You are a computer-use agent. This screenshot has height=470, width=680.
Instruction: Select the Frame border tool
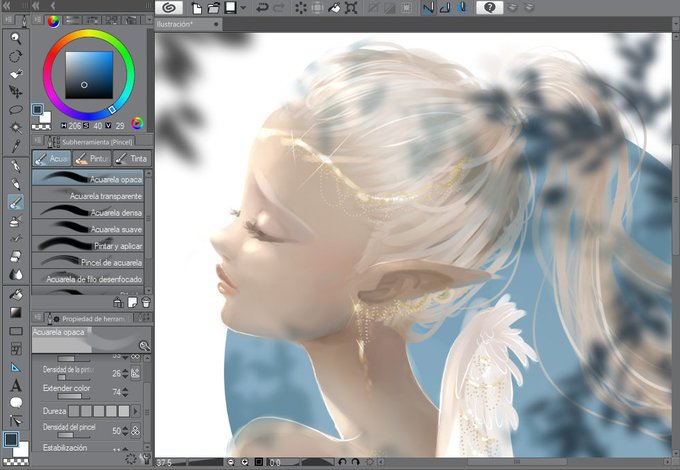pos(16,349)
